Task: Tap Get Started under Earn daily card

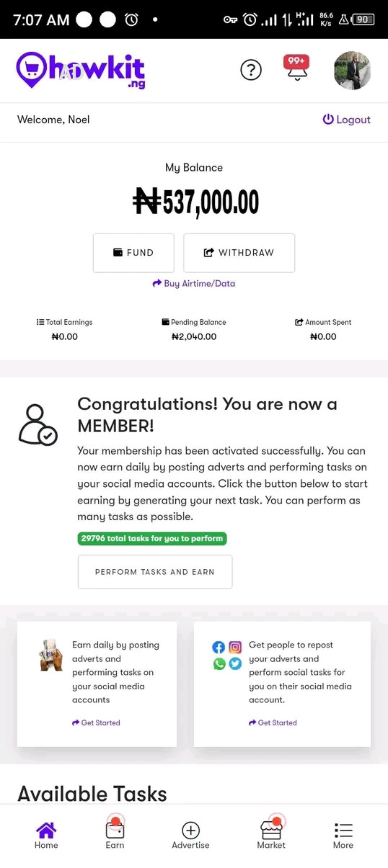Action: pos(96,722)
